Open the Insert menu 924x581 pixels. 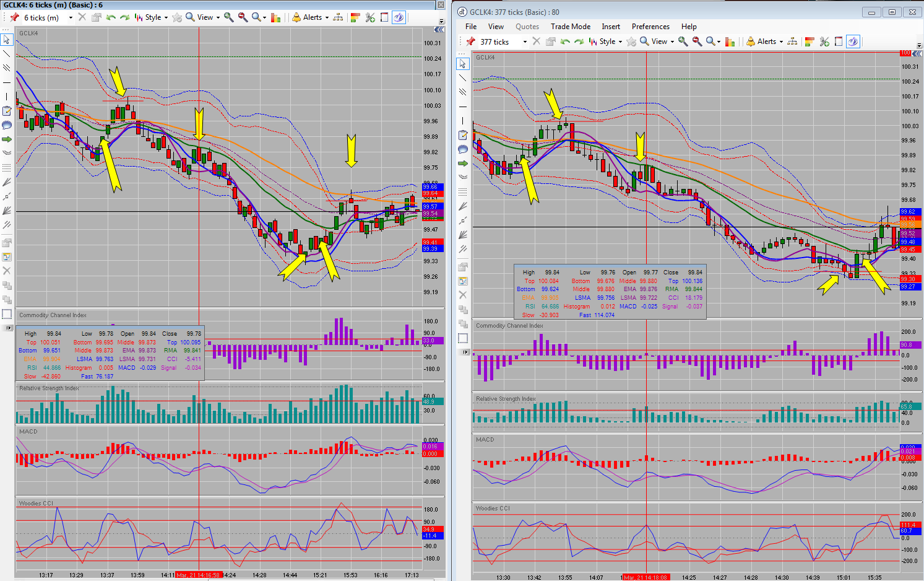click(611, 27)
